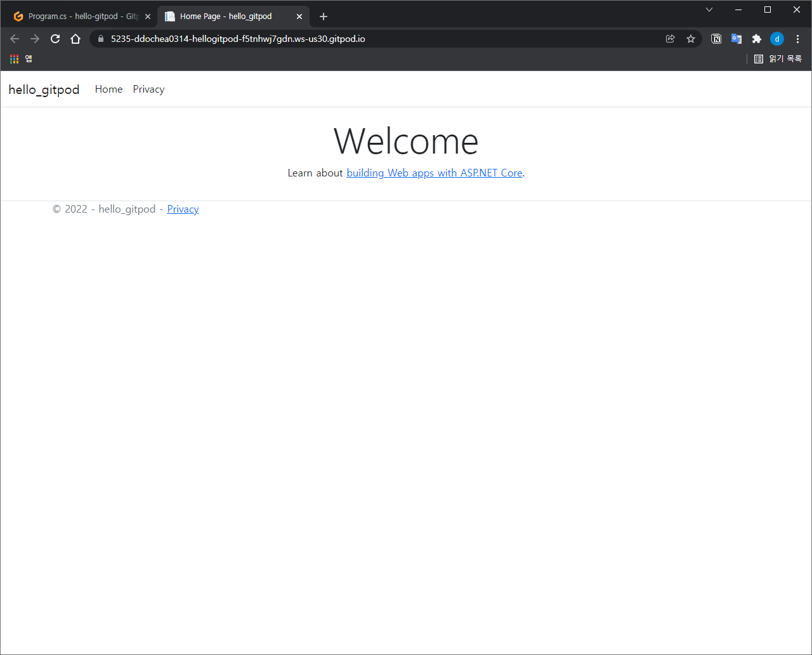Open the reading list (읽기 목록)
Image resolution: width=812 pixels, height=655 pixels.
pyautogui.click(x=778, y=59)
